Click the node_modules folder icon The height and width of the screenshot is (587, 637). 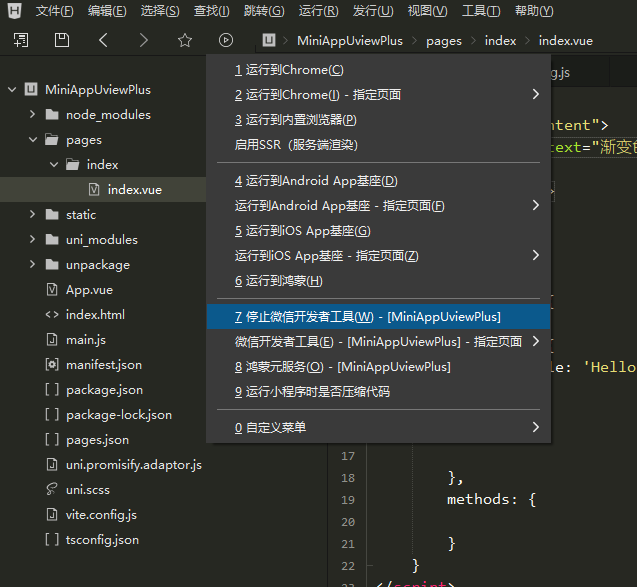52,115
